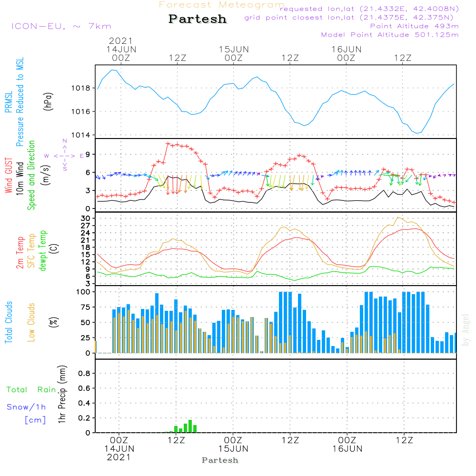The width and height of the screenshot is (476, 476).
Task: Click the wind gust peak on 14 June
Action: 168,143
